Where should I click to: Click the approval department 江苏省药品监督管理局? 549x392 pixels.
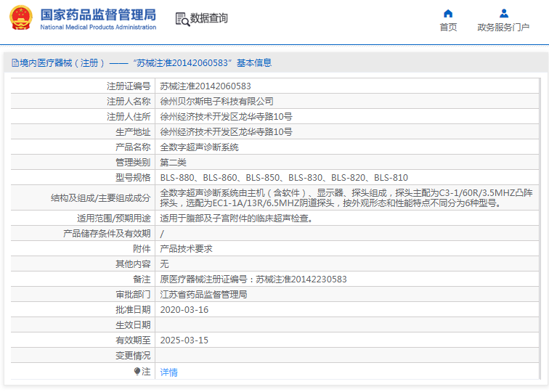tap(203, 295)
